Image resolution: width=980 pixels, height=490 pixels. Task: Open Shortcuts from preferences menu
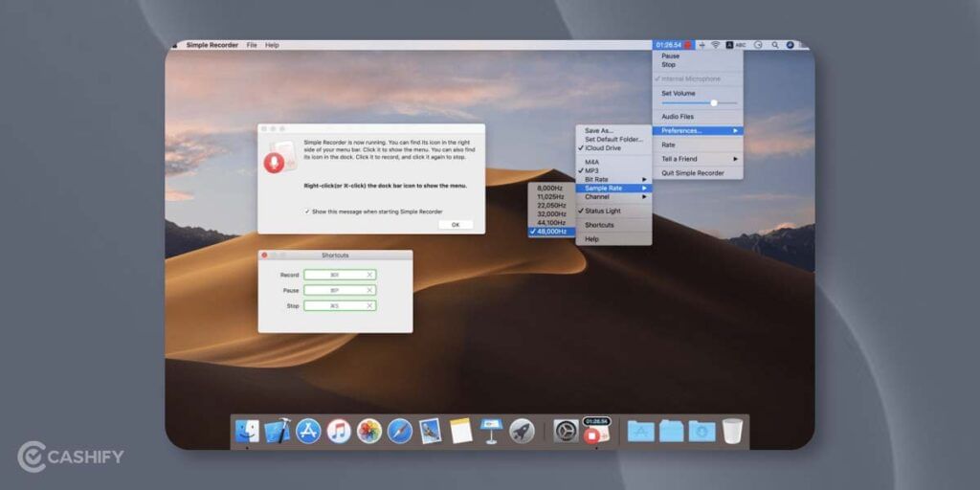(613, 225)
